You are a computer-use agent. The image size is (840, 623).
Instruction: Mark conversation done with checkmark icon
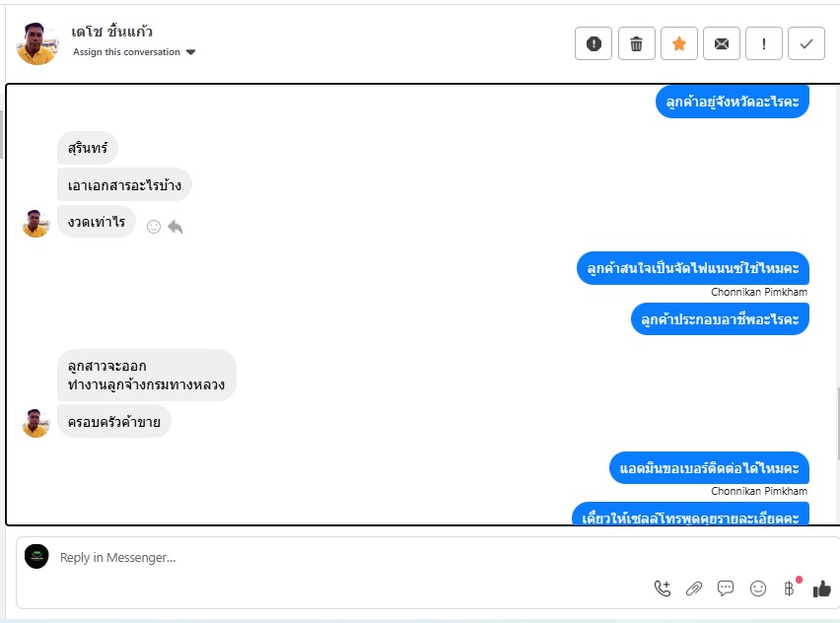[x=806, y=43]
